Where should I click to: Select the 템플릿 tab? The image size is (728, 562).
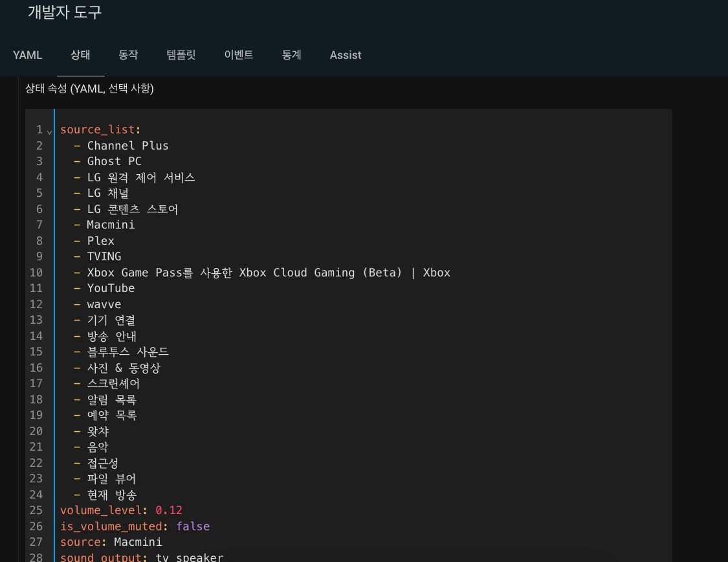point(181,55)
